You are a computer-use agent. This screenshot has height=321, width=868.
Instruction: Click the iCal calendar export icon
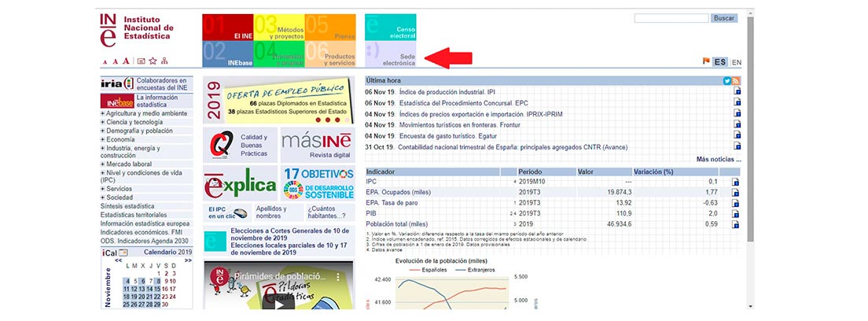point(123,253)
